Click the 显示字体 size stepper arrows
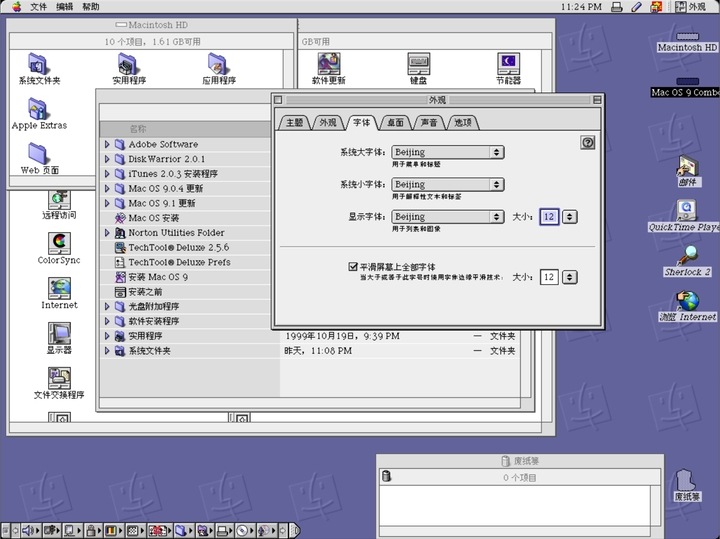The image size is (720, 539). (570, 217)
